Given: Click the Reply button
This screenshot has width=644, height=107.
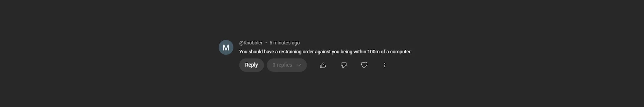Looking at the screenshot, I should click(251, 65).
